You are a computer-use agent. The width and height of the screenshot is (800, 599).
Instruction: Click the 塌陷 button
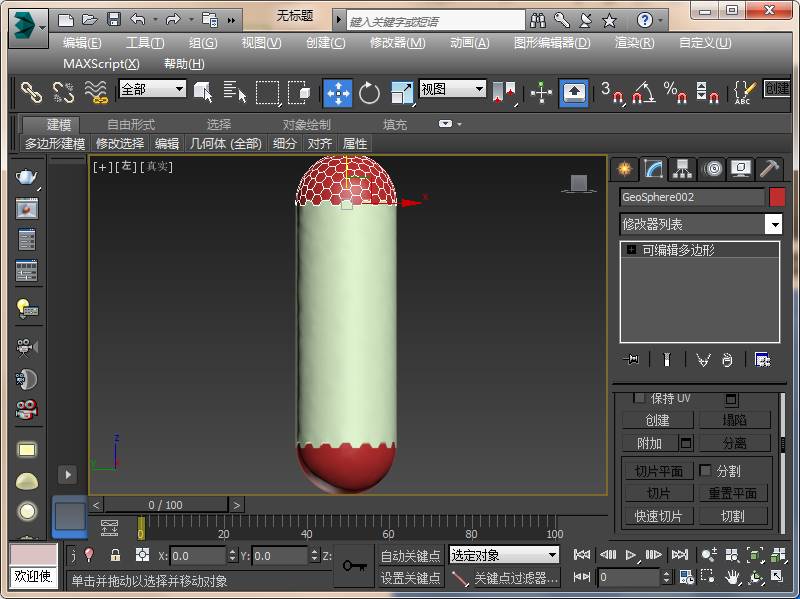(734, 420)
